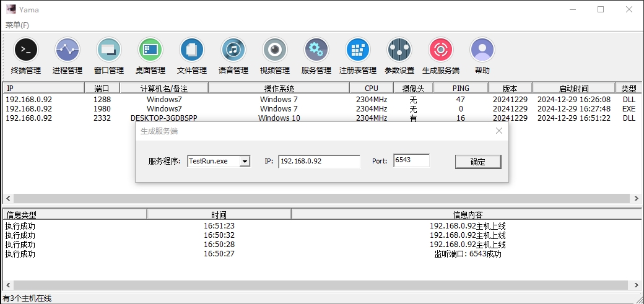Open the 视频管理 video manager icon
Image resolution: width=644 pixels, height=304 pixels.
(x=275, y=50)
